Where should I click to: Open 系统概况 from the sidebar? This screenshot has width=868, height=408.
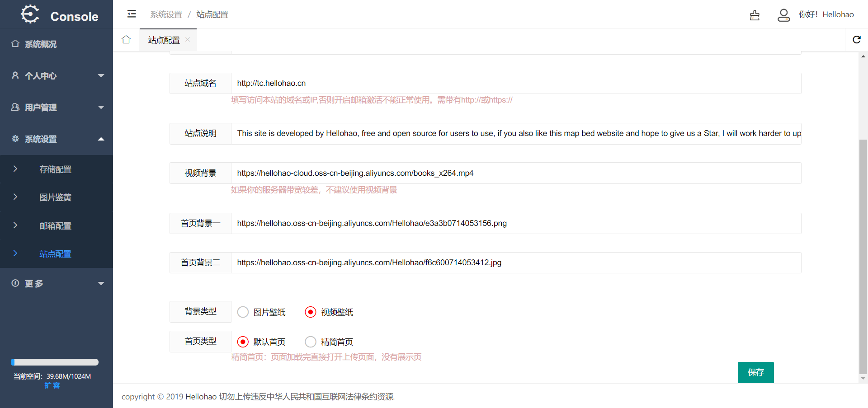pos(41,44)
